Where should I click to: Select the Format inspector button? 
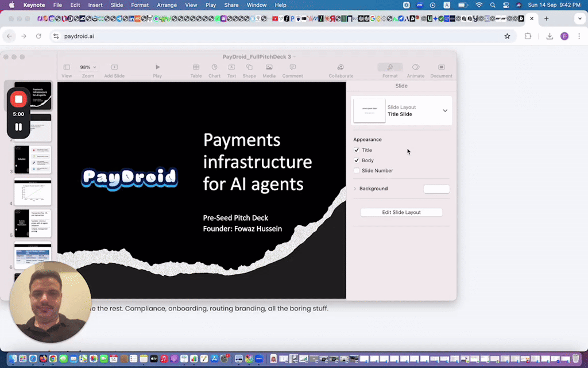(390, 71)
